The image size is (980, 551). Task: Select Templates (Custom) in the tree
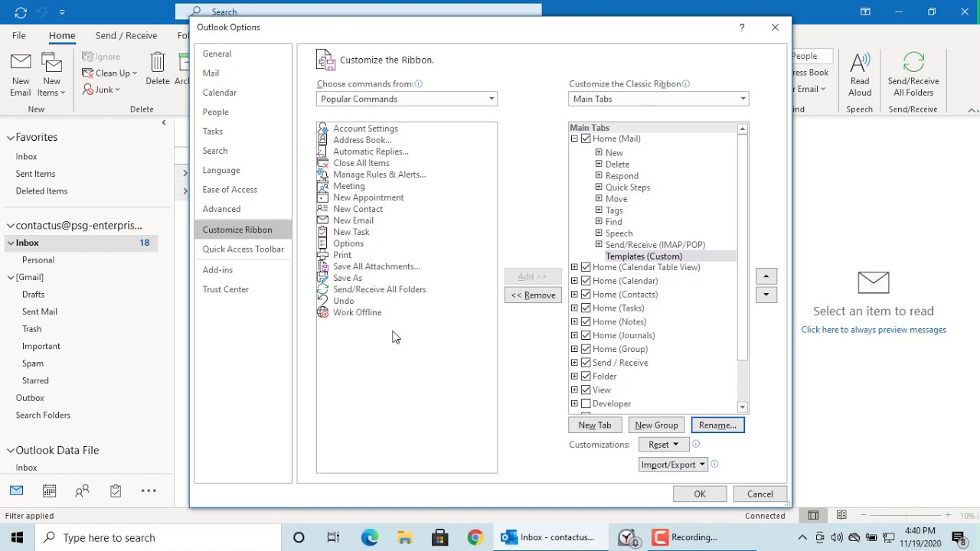pos(643,256)
